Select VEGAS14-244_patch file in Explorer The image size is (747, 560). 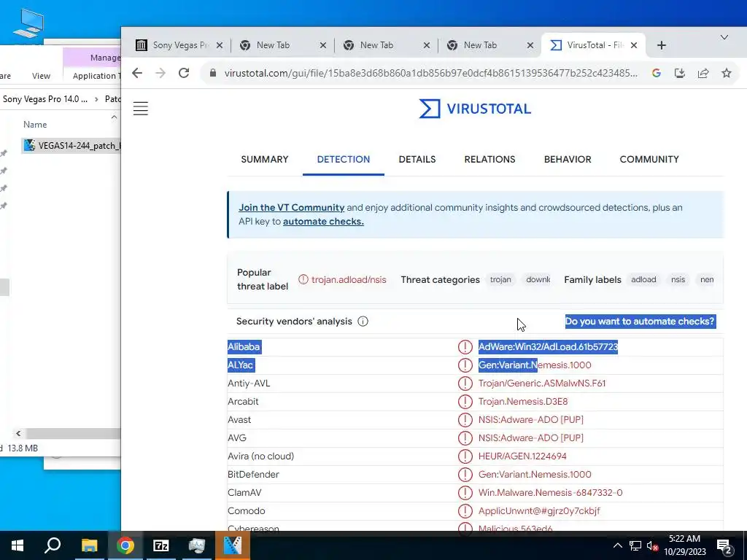tap(71, 146)
